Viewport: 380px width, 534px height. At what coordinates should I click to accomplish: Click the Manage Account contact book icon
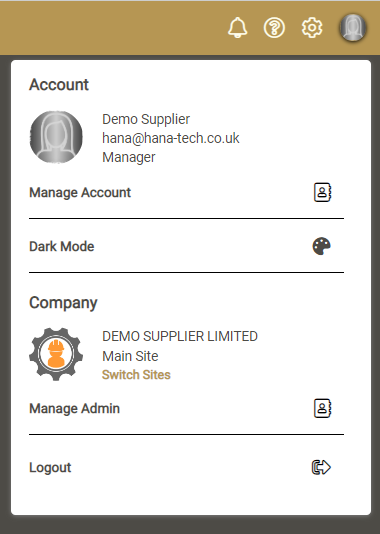[322, 192]
